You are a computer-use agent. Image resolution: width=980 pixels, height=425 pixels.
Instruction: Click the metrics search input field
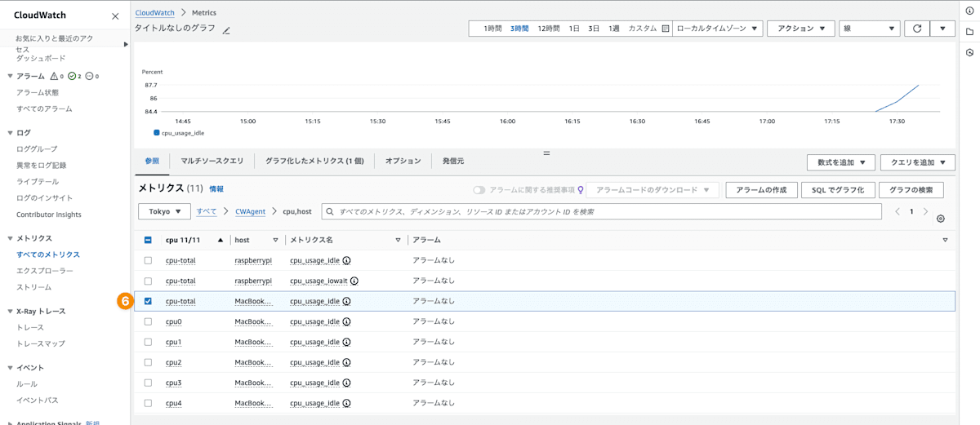click(x=602, y=211)
